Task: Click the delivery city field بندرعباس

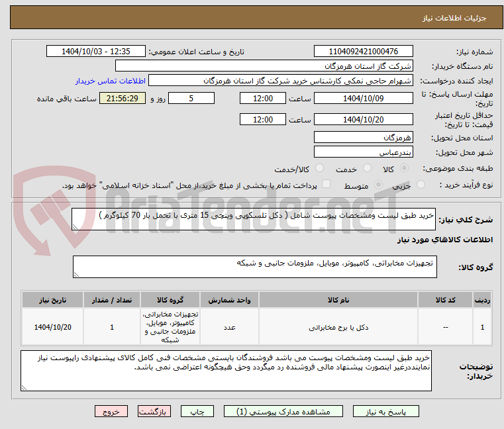Action: point(363,152)
